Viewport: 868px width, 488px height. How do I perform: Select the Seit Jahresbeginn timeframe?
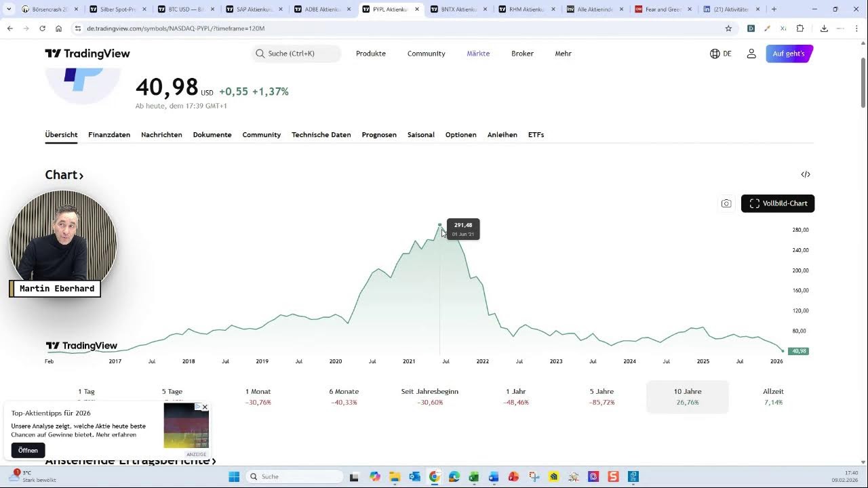click(430, 396)
